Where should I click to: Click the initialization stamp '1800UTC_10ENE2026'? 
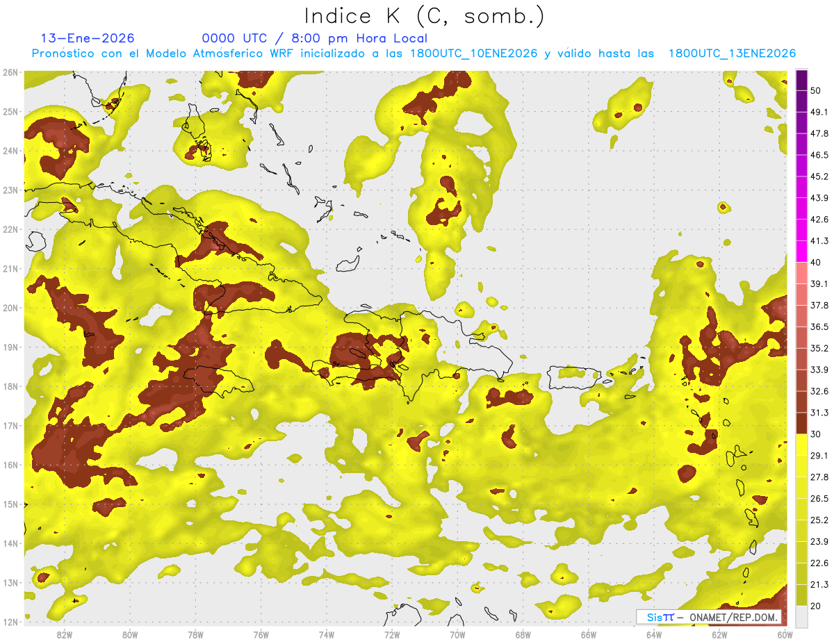[x=473, y=53]
